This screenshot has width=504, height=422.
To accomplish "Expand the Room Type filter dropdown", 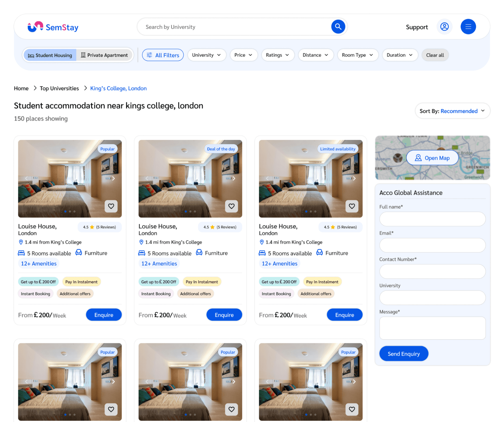I will (358, 55).
